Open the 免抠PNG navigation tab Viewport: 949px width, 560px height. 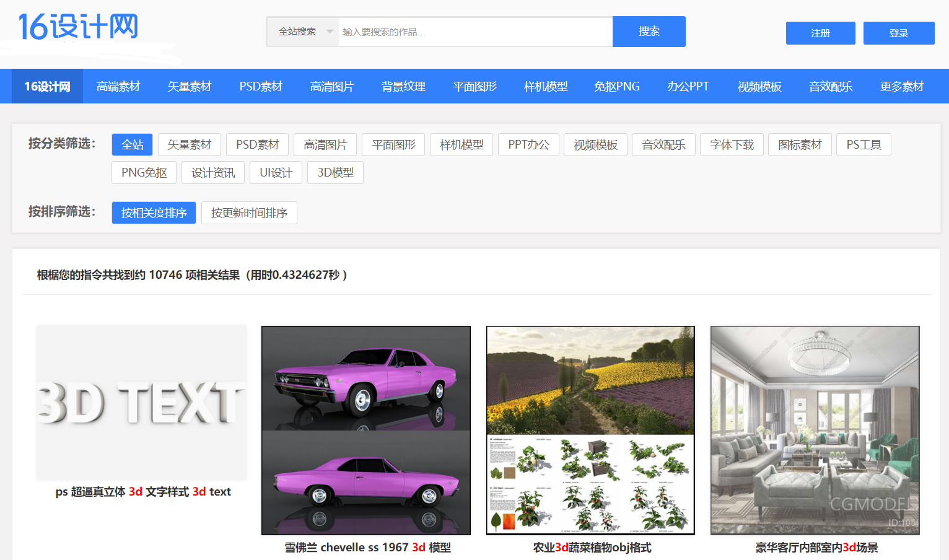coord(617,86)
